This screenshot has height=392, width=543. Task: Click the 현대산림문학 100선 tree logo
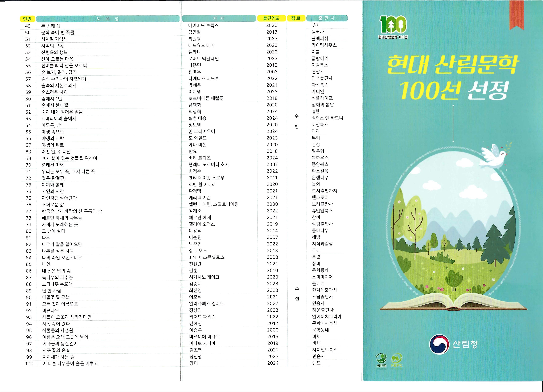coord(393,27)
